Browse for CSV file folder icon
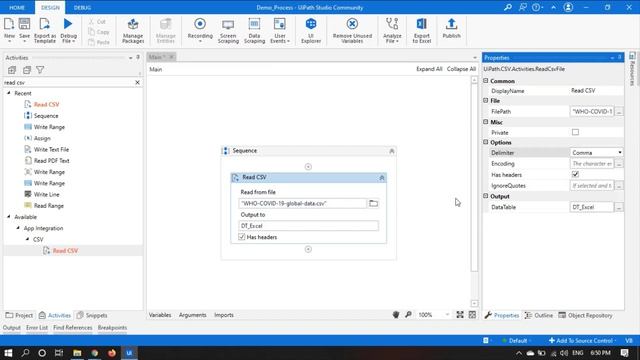Viewport: 640px width, 360px height. coord(373,203)
